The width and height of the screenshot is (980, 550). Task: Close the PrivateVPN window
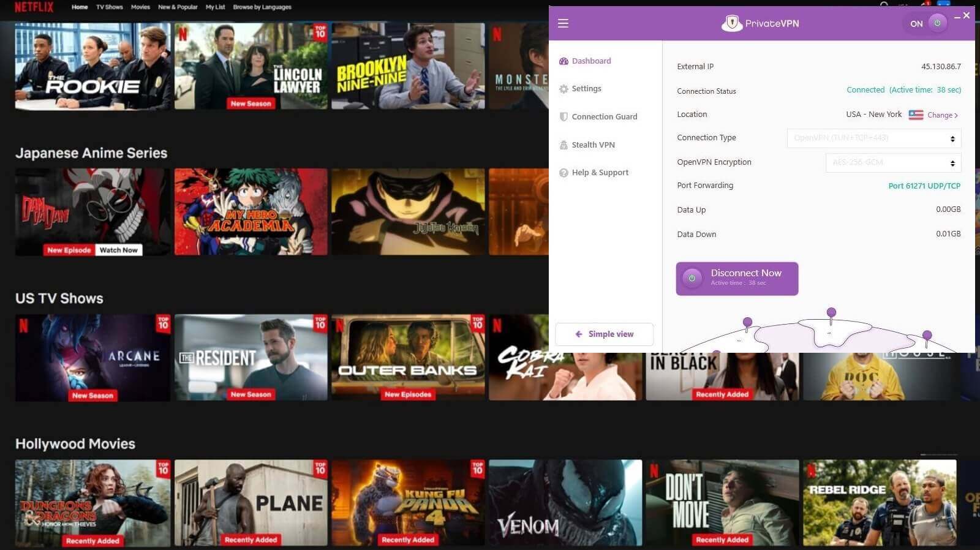(x=967, y=15)
